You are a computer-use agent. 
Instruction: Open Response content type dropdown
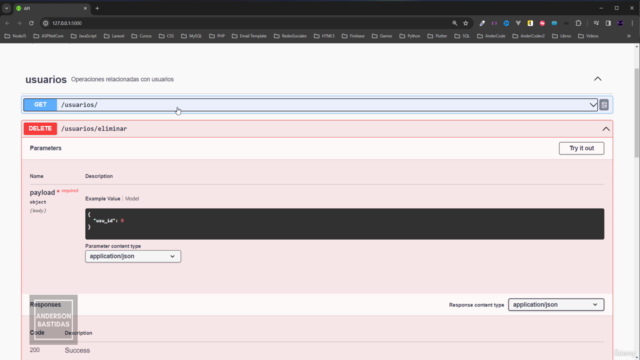click(556, 304)
